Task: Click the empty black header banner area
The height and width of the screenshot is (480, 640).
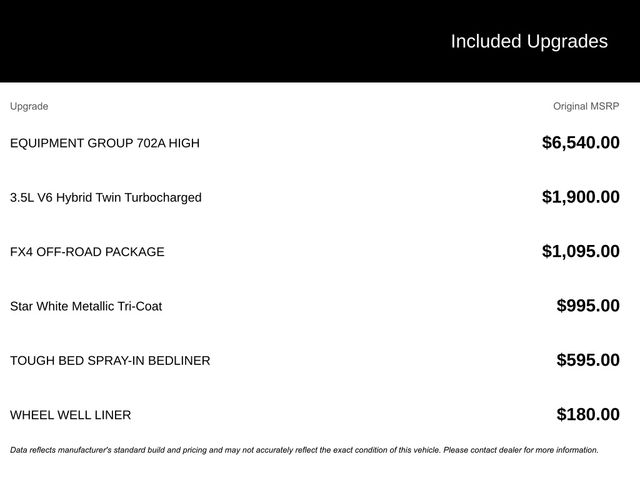Action: point(200,41)
